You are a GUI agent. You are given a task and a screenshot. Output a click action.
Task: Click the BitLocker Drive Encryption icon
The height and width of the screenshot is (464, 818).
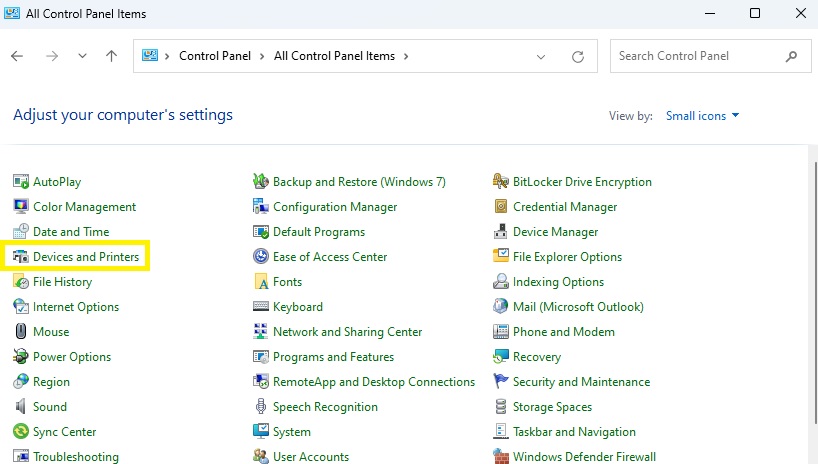(x=501, y=182)
